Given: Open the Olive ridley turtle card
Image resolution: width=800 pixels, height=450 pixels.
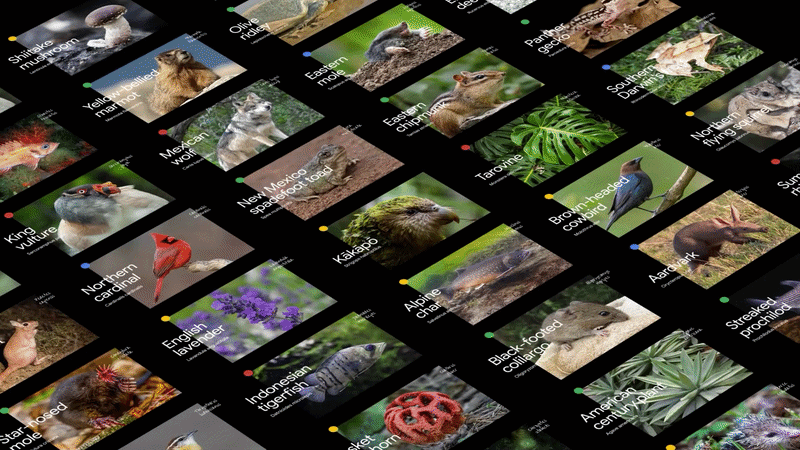Looking at the screenshot, I should point(304,20).
